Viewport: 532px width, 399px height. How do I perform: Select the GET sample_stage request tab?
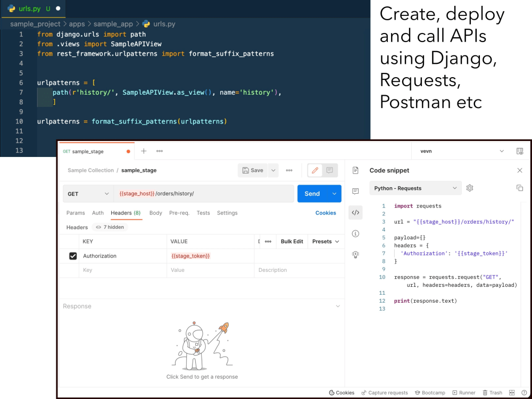click(96, 151)
